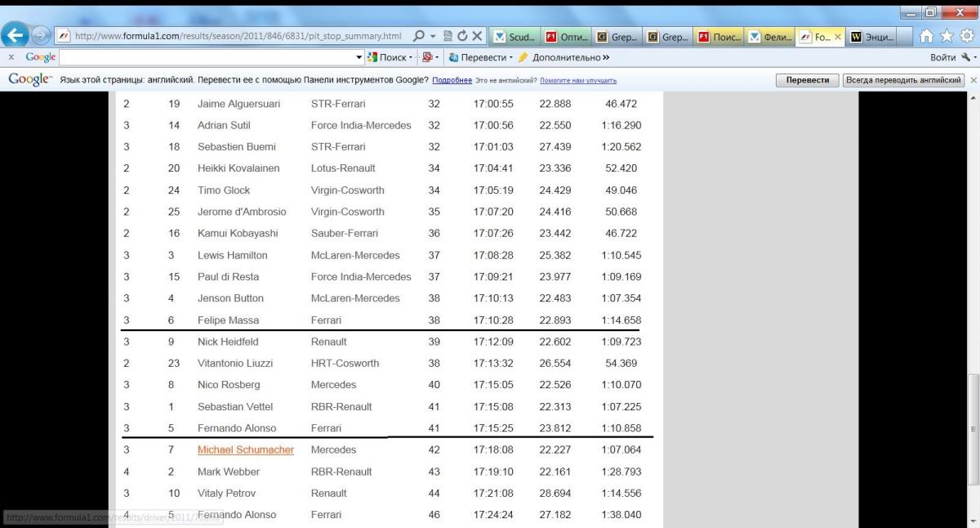Screen dimensions: 980x528
Task: Click the Felipe Massa driver name
Action: (229, 320)
